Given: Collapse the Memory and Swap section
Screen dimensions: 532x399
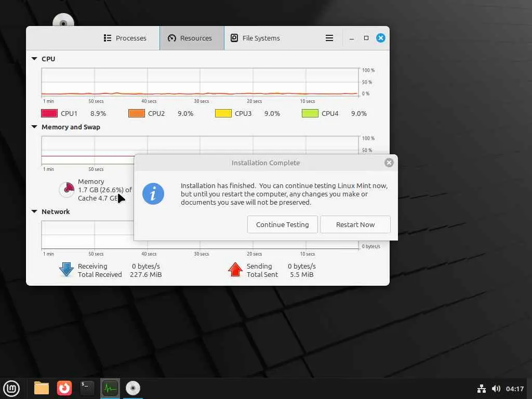Looking at the screenshot, I should point(34,127).
